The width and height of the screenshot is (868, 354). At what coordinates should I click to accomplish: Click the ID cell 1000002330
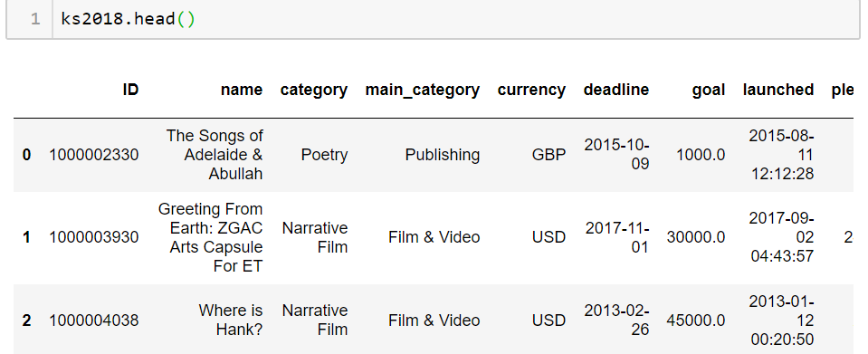(x=93, y=155)
